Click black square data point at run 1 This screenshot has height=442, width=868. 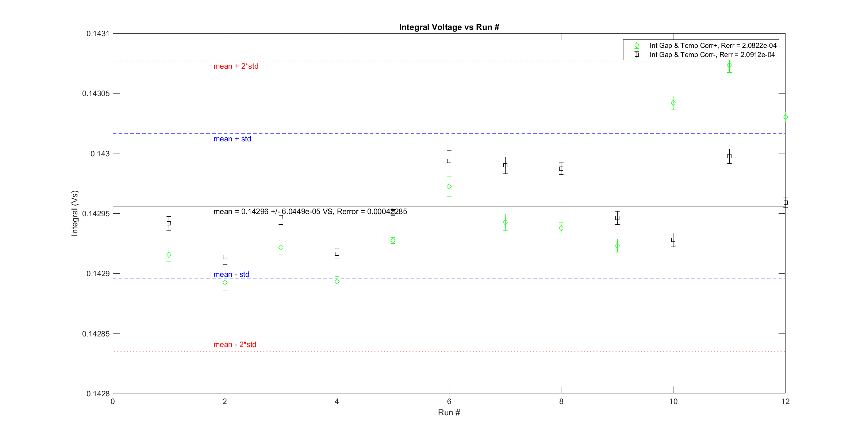[x=169, y=223]
